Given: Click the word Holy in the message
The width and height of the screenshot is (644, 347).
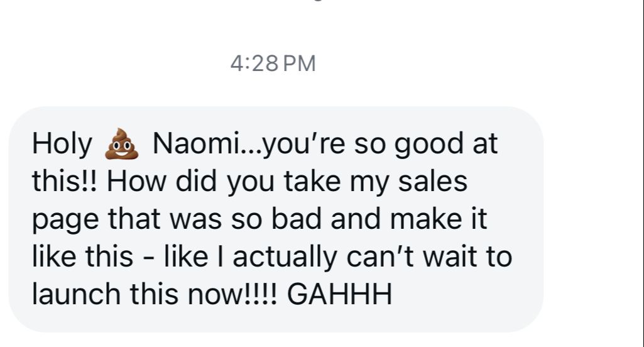Looking at the screenshot, I should tap(62, 144).
